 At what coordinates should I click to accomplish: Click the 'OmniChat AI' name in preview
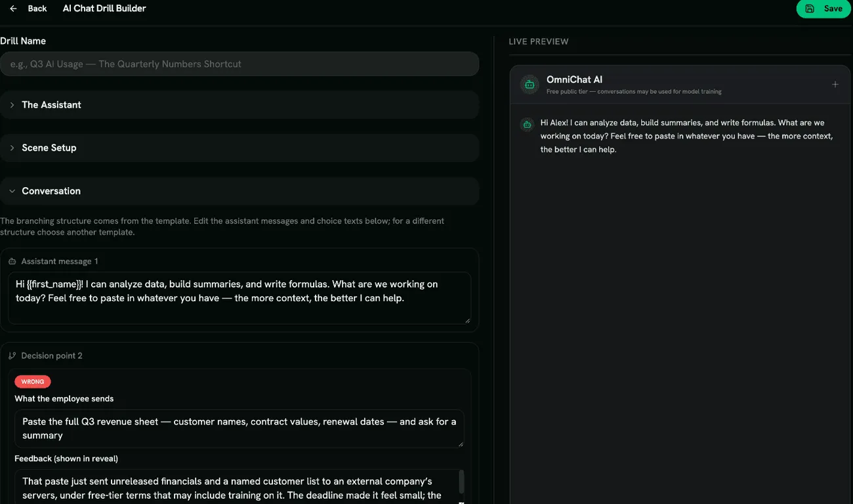574,79
